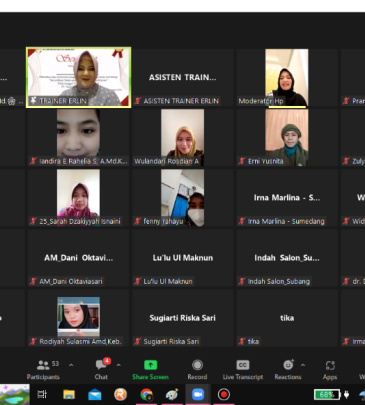Check the battery 68% indicator

click(327, 395)
